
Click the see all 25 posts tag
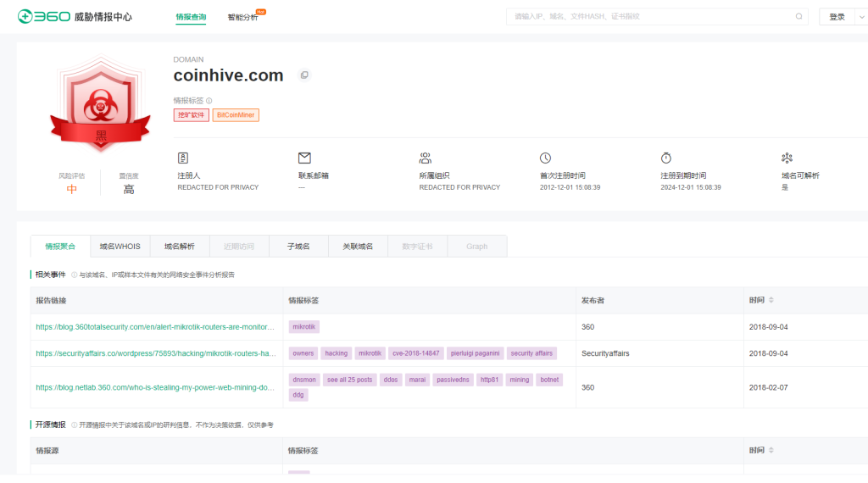(x=350, y=380)
